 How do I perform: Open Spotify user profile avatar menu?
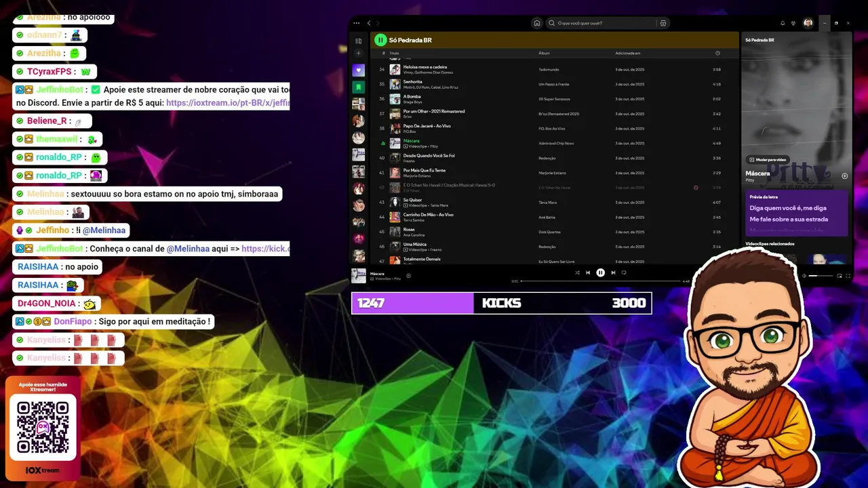click(808, 23)
